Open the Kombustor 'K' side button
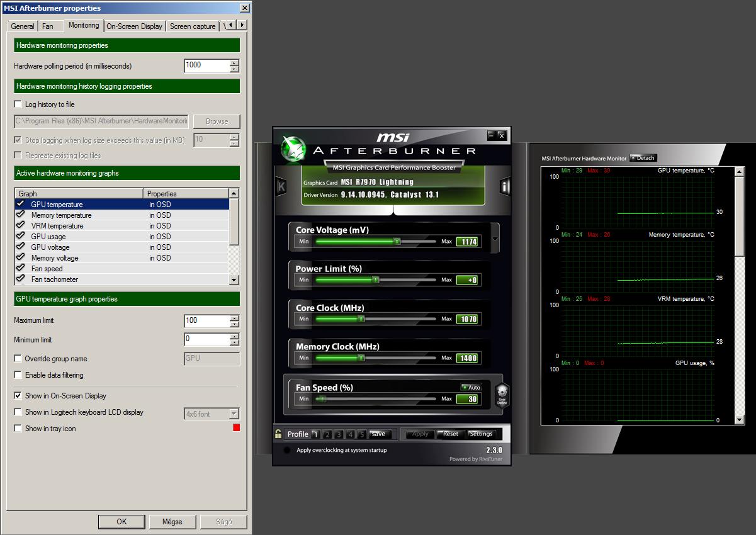This screenshot has height=535, width=756. tap(281, 186)
